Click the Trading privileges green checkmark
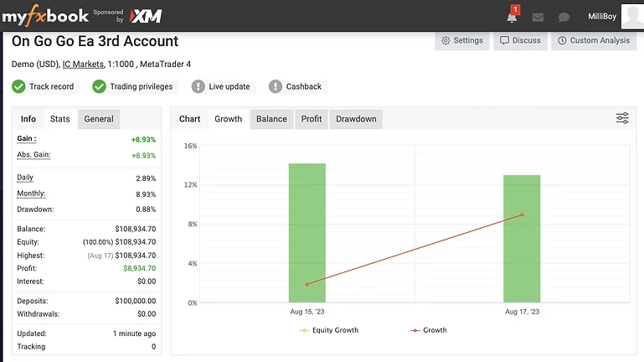This screenshot has height=362, width=644. tap(99, 86)
